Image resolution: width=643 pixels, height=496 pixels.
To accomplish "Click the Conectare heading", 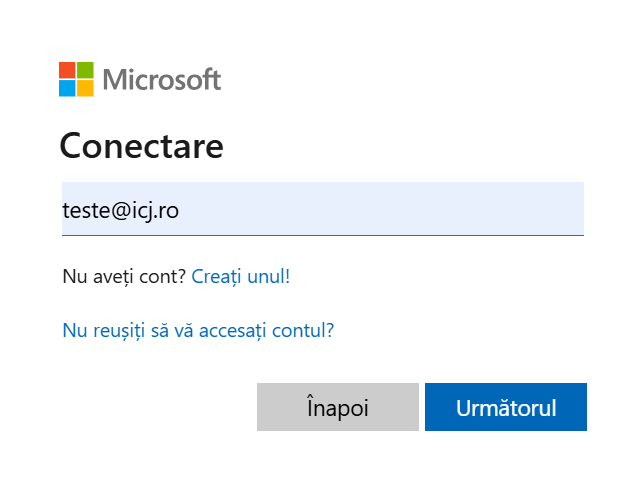I will click(141, 146).
